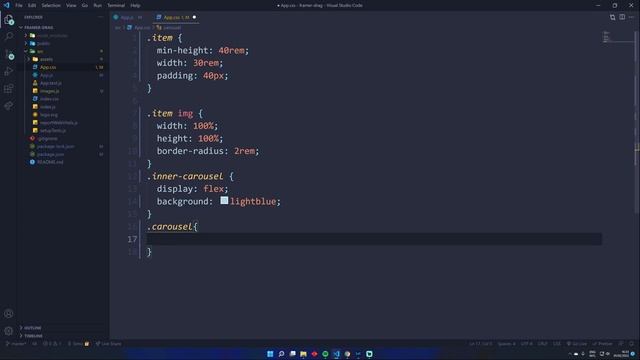This screenshot has height=360, width=640.
Task: Open the Chrome taskbar icon
Action: 347,354
